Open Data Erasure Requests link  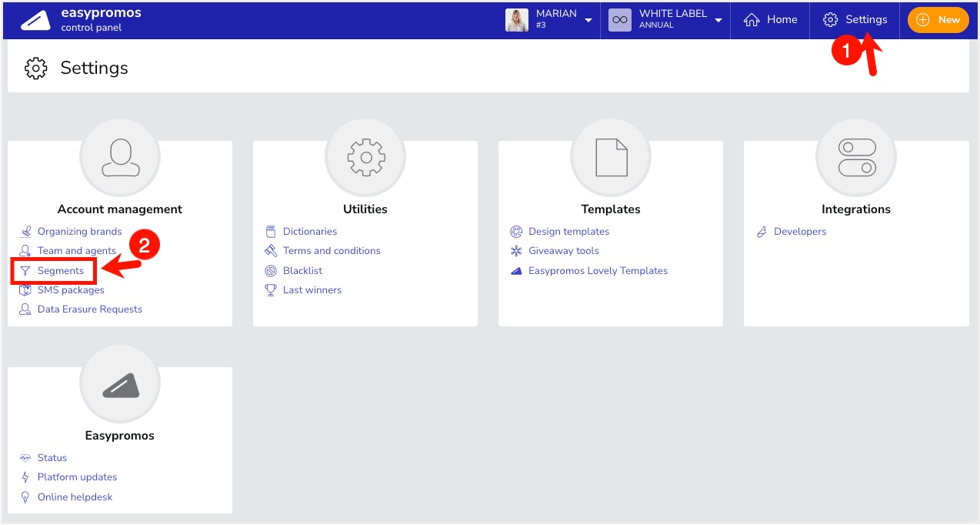pos(90,309)
